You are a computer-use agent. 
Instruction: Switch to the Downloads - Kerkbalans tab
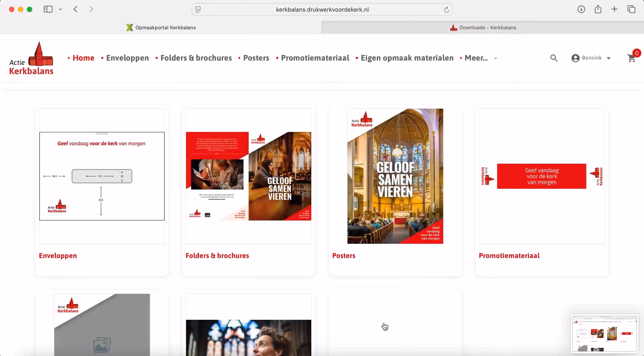(483, 27)
